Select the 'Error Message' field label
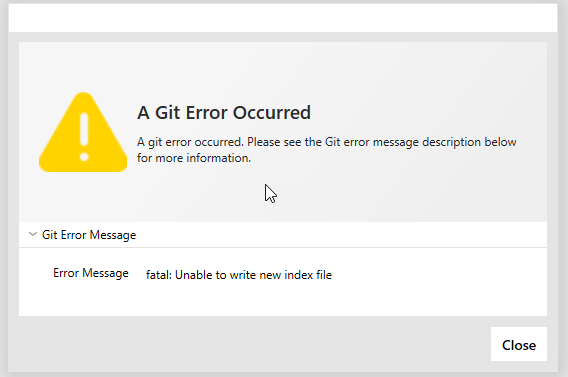Screen dimensions: 568x377 click(91, 273)
